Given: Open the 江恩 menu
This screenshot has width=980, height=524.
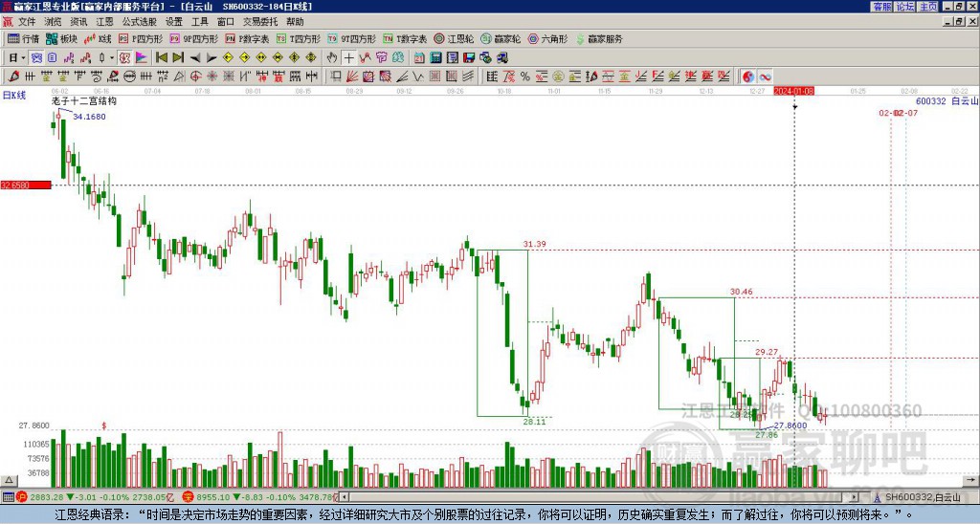Looking at the screenshot, I should [x=104, y=22].
